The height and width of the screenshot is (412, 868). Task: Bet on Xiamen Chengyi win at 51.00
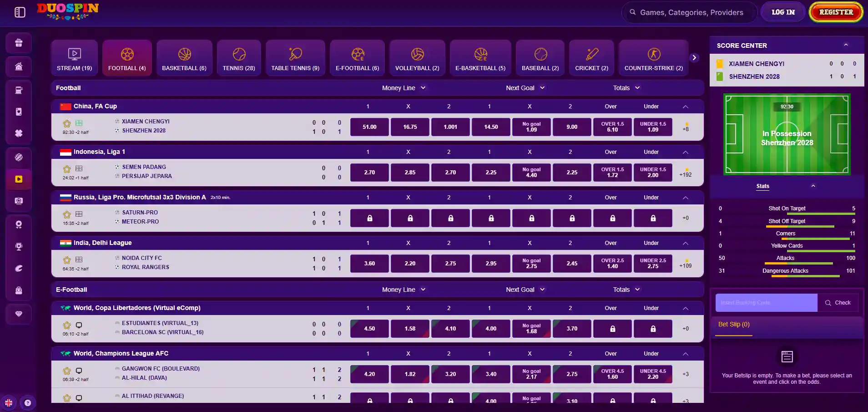369,127
